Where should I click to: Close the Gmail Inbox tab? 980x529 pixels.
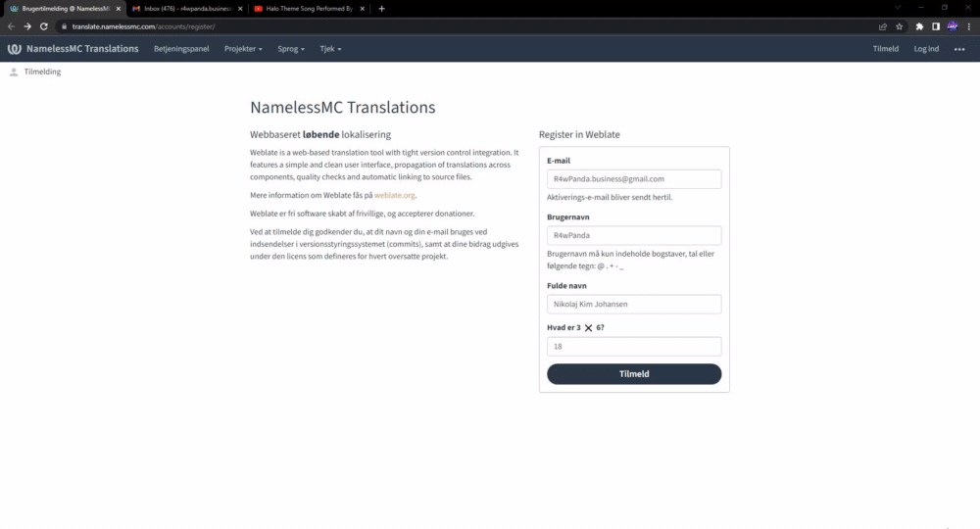pos(240,9)
